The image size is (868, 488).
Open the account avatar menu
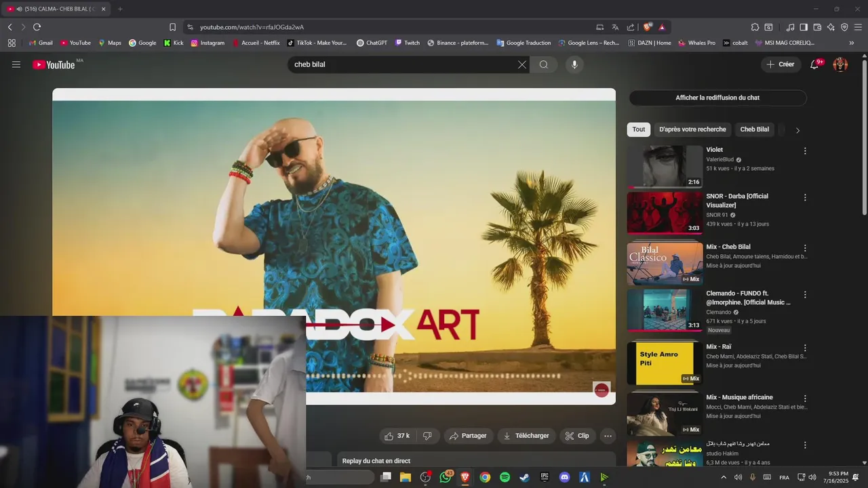(840, 64)
